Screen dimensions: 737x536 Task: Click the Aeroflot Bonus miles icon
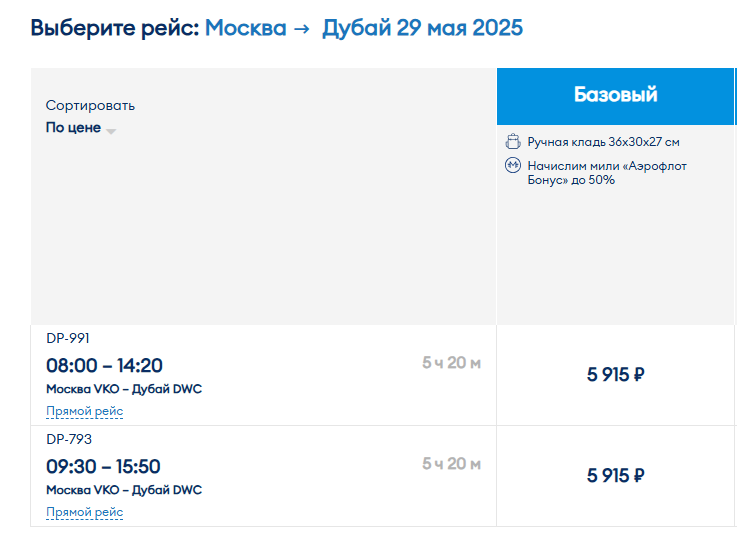(x=513, y=165)
